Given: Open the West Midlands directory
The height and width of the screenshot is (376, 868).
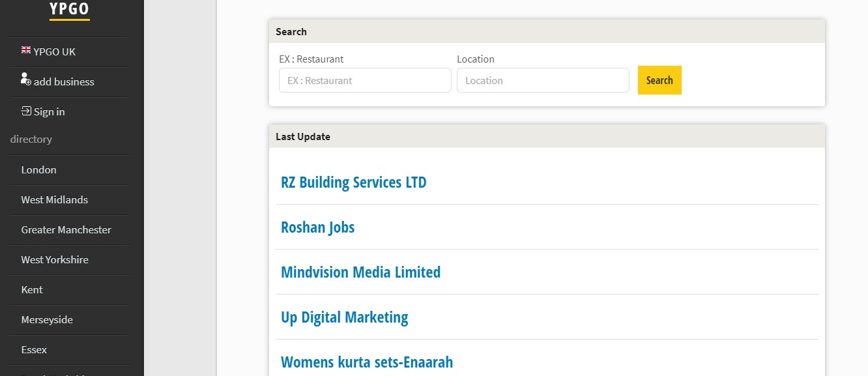Looking at the screenshot, I should click(54, 199).
